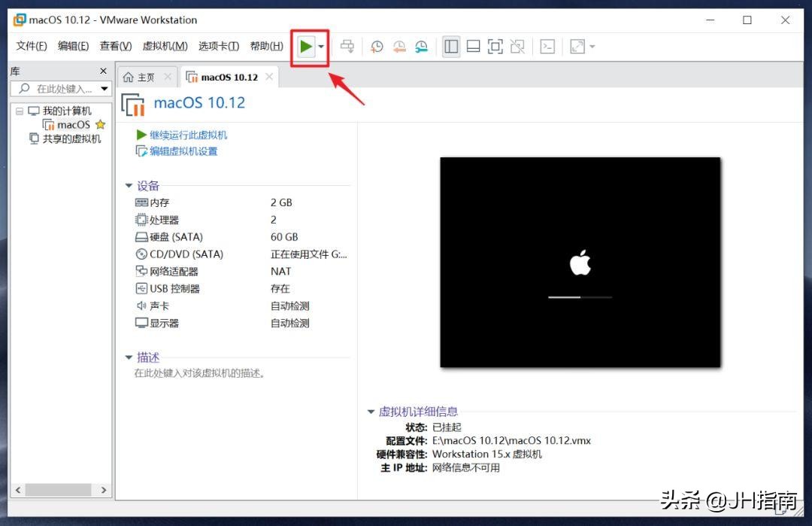Open the power options dropdown arrow
The width and height of the screenshot is (812, 526).
click(321, 47)
